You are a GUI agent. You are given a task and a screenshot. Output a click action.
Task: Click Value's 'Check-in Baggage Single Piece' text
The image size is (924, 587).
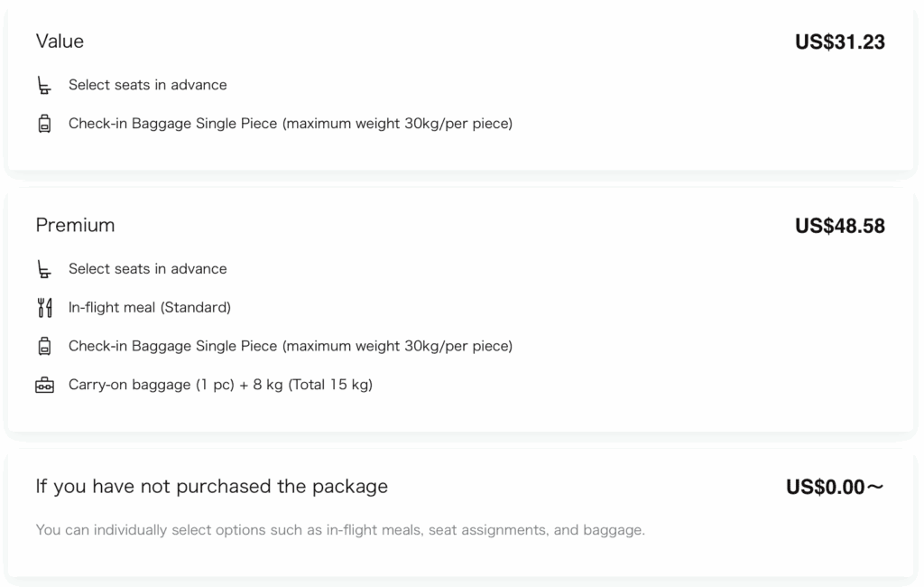click(290, 124)
